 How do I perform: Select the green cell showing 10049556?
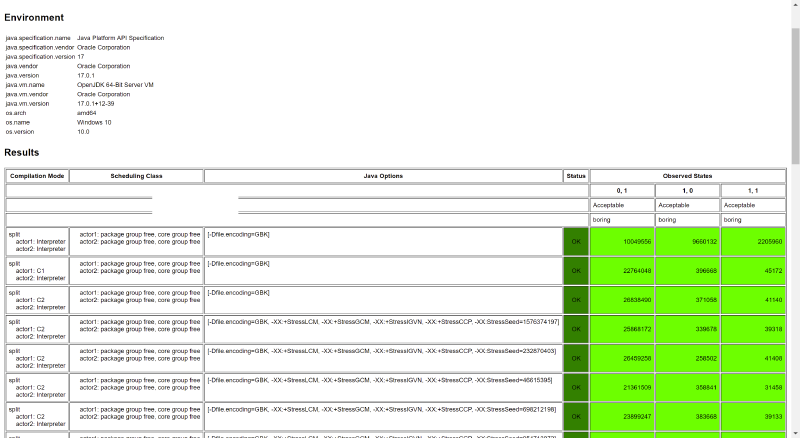coord(622,241)
